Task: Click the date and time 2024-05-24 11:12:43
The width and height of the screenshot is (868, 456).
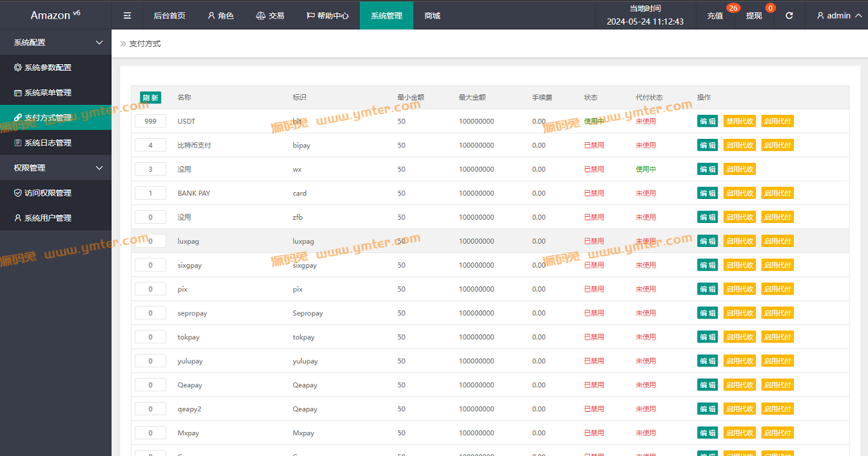Action: pyautogui.click(x=645, y=21)
